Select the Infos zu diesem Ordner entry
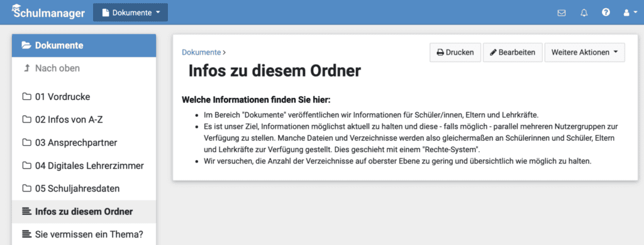This screenshot has height=245, width=644. click(84, 212)
